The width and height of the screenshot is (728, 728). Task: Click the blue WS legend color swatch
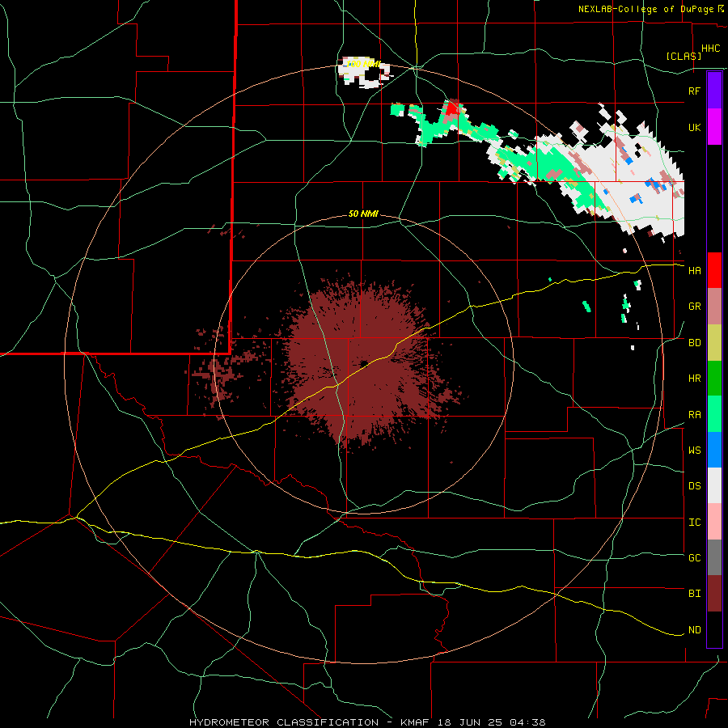[714, 450]
